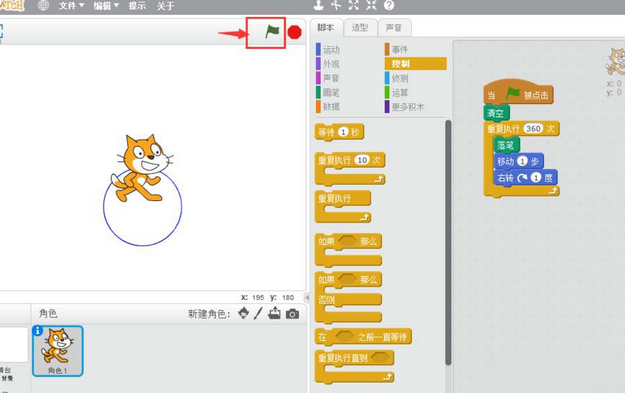Open the 编辑 menu
This screenshot has width=625, height=393.
pos(106,6)
